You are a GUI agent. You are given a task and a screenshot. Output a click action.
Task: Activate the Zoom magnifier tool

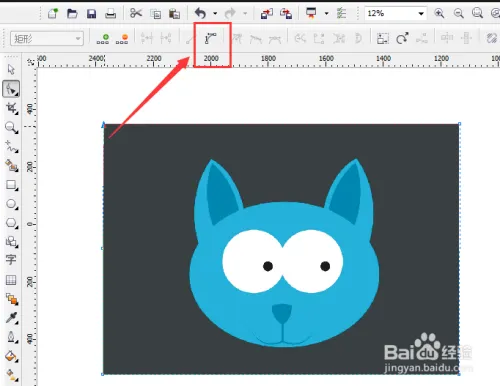12,127
